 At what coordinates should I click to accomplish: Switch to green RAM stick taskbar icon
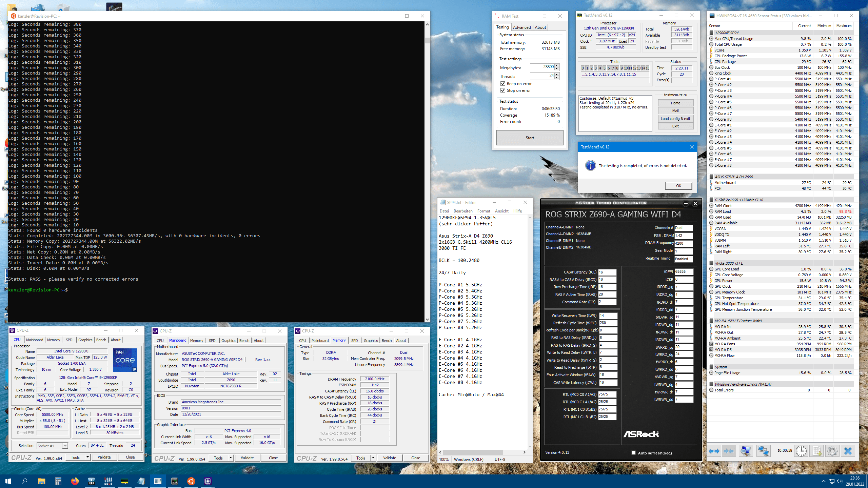click(124, 481)
